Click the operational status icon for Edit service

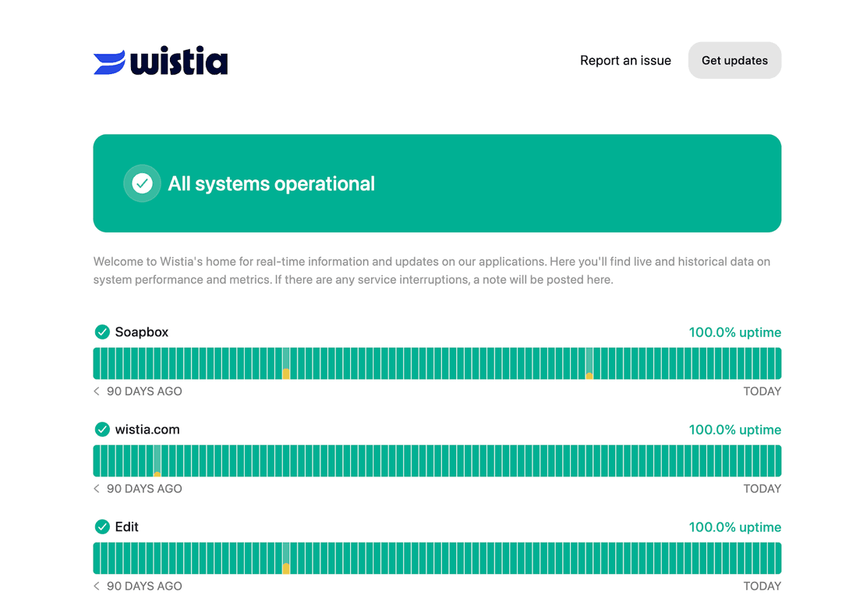[102, 526]
